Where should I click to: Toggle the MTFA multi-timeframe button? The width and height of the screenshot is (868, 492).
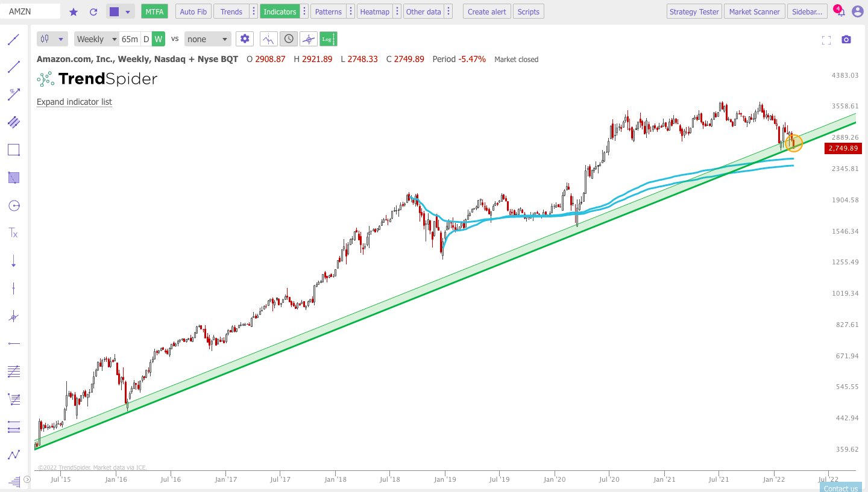pyautogui.click(x=155, y=11)
